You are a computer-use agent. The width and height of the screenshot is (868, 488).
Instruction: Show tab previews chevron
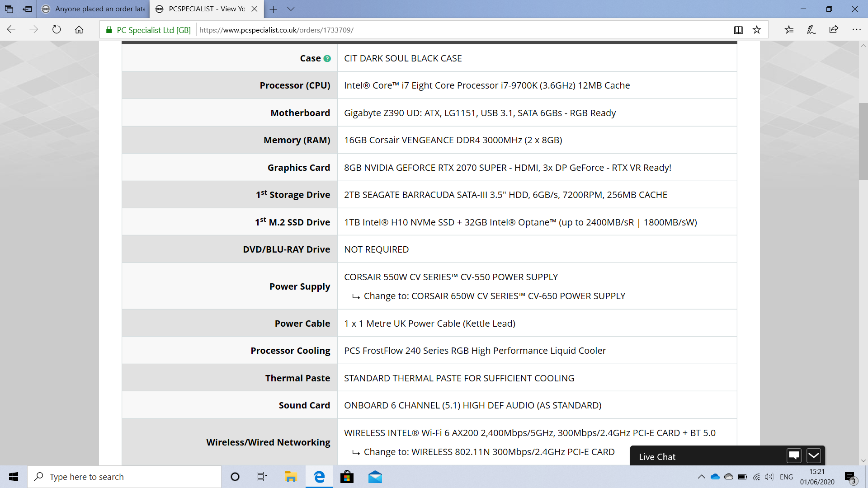pos(291,9)
